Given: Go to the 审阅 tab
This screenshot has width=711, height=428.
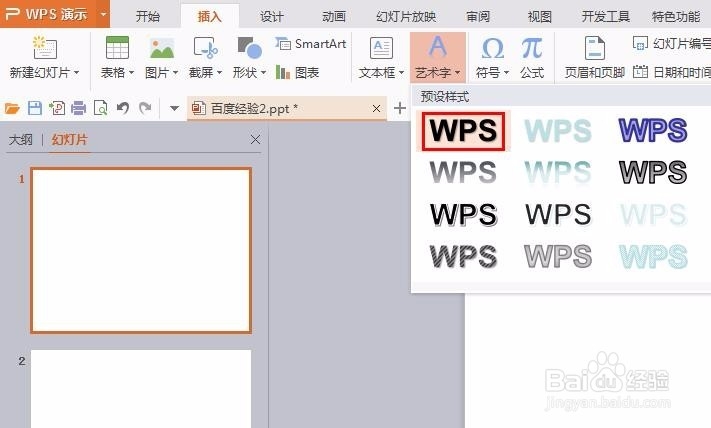Looking at the screenshot, I should click(478, 17).
